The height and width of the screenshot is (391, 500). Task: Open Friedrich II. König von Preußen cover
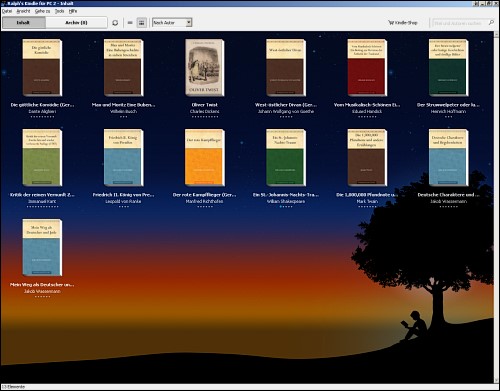tap(123, 157)
